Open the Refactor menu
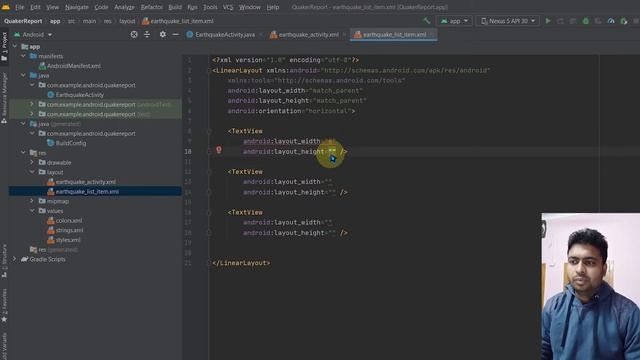Screen dimensions: 640x360 point(151,7)
